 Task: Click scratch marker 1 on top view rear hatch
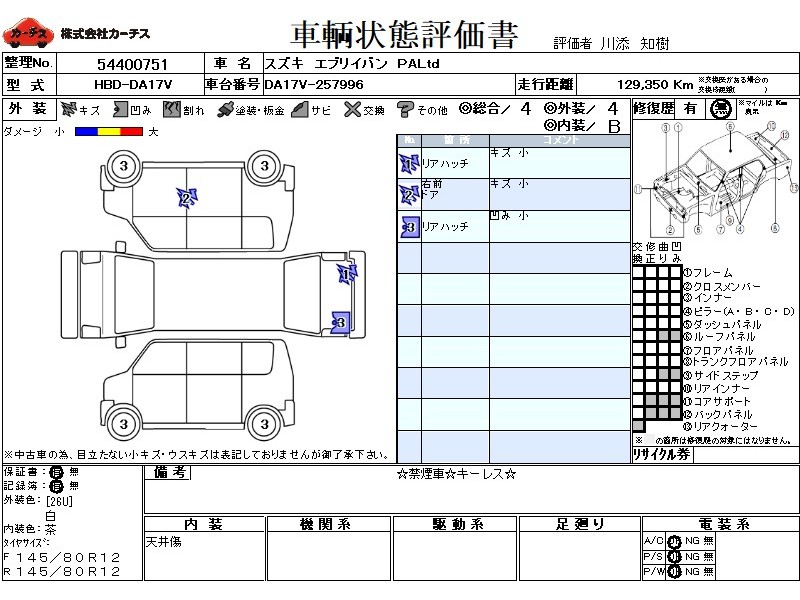tap(346, 274)
